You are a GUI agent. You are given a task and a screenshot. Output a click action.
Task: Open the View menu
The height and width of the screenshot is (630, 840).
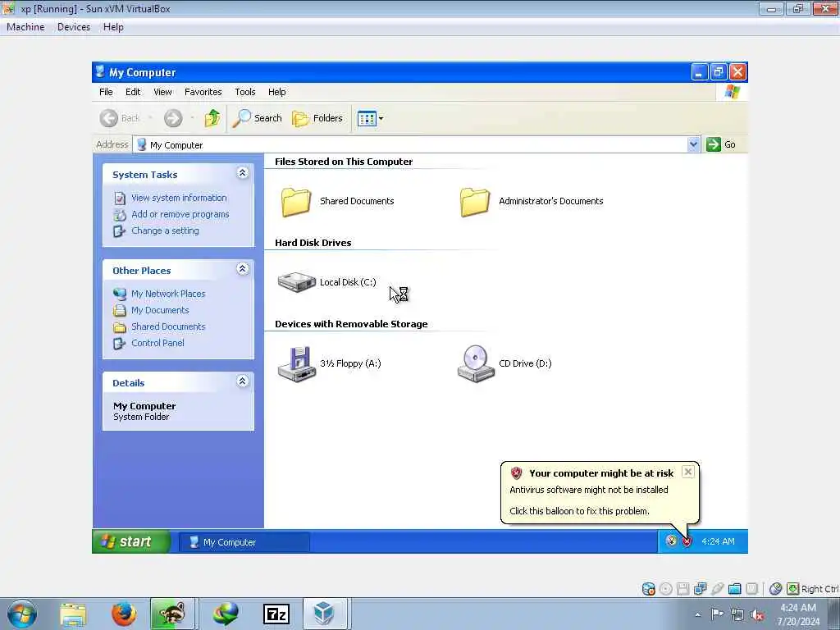[x=163, y=92]
